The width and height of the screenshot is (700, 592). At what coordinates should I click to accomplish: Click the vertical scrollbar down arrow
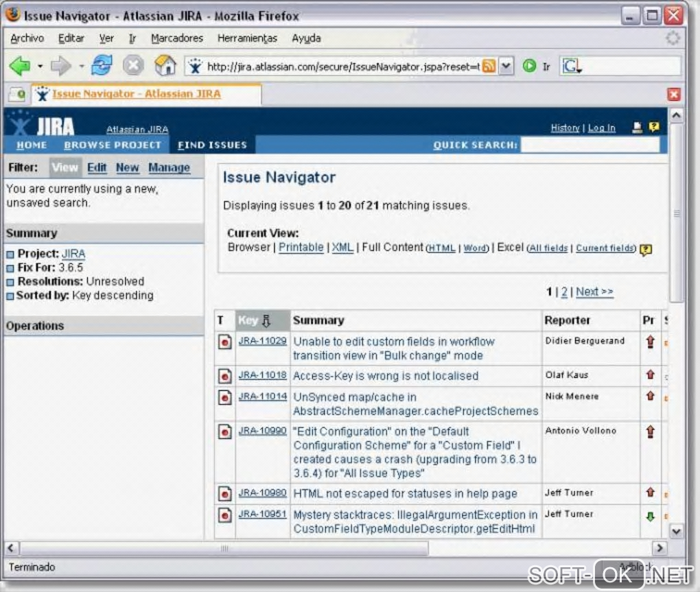[x=677, y=532]
